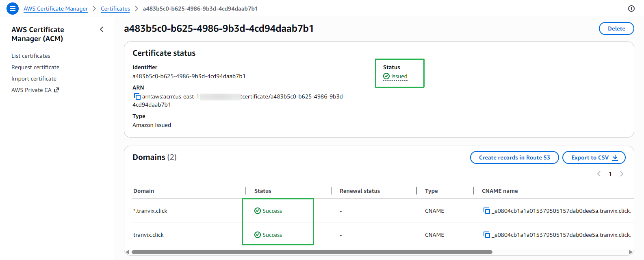Click the tranvix.click domain cell
This screenshot has height=260, width=644.
click(148, 235)
